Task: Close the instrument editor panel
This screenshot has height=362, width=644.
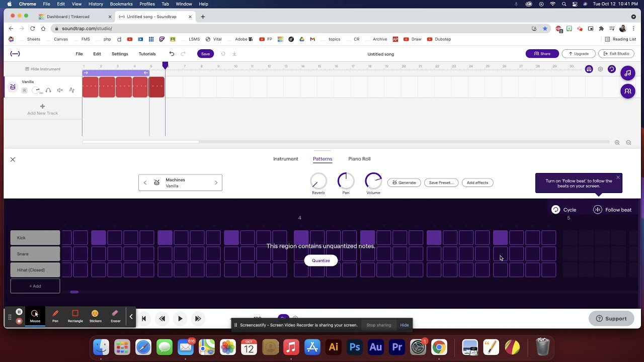Action: pyautogui.click(x=13, y=159)
